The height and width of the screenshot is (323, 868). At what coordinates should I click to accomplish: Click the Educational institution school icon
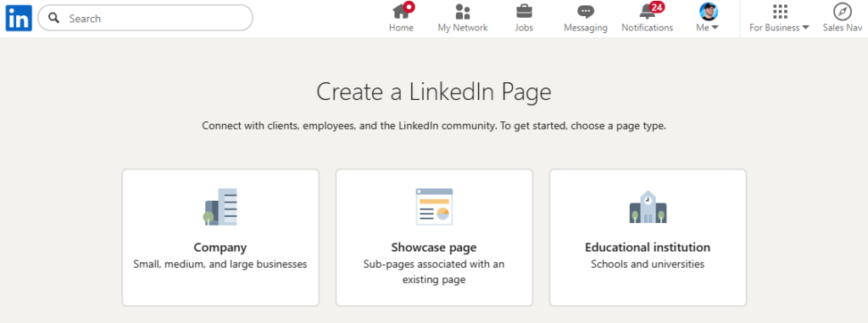(648, 207)
